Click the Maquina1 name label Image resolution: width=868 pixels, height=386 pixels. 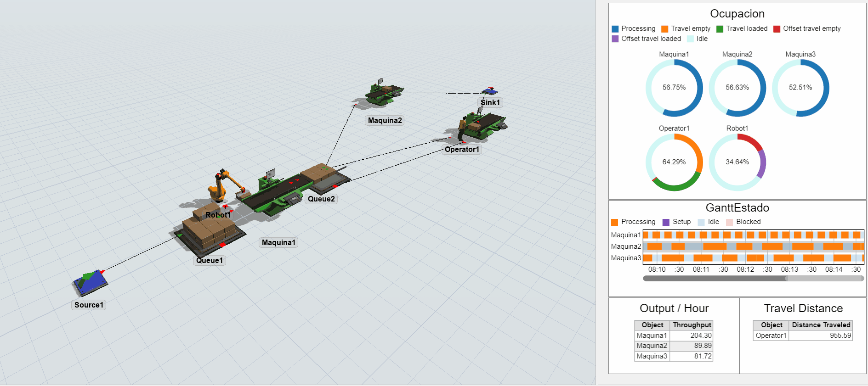point(278,243)
